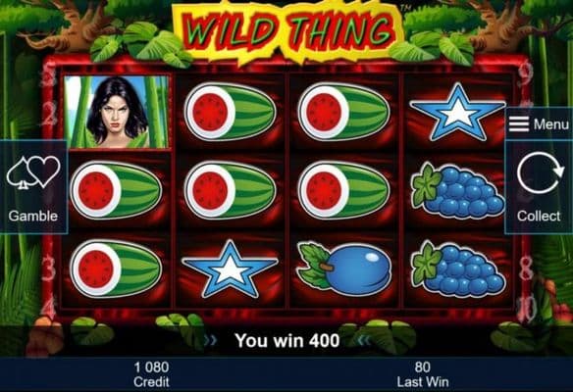The image size is (573, 392).
Task: Click the Wild Thing title logo
Action: pyautogui.click(x=287, y=31)
